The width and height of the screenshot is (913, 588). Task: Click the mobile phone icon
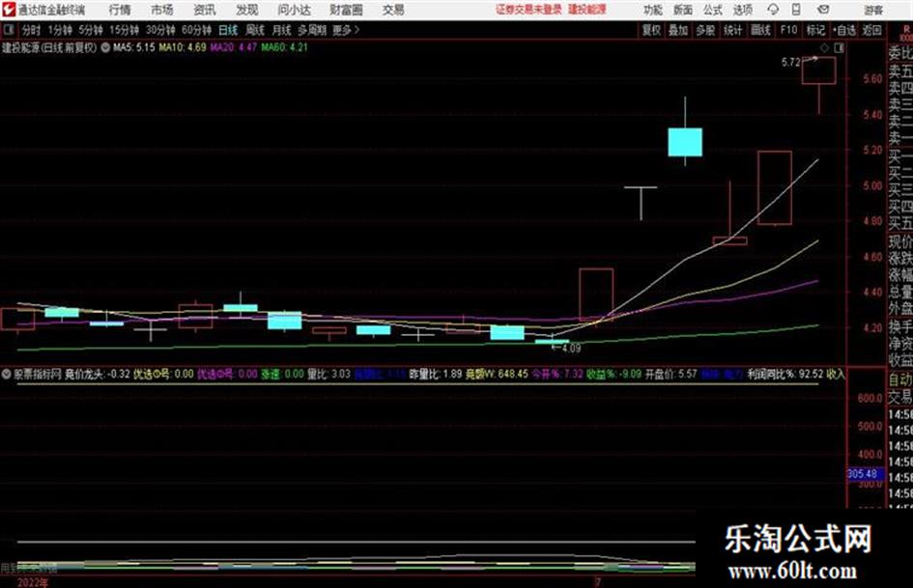[796, 10]
